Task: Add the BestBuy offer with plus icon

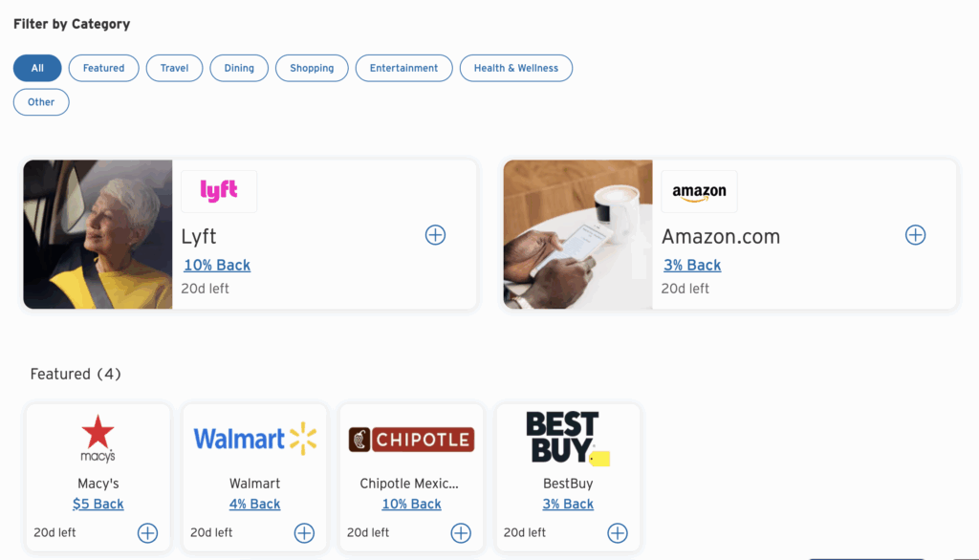Action: [618, 533]
